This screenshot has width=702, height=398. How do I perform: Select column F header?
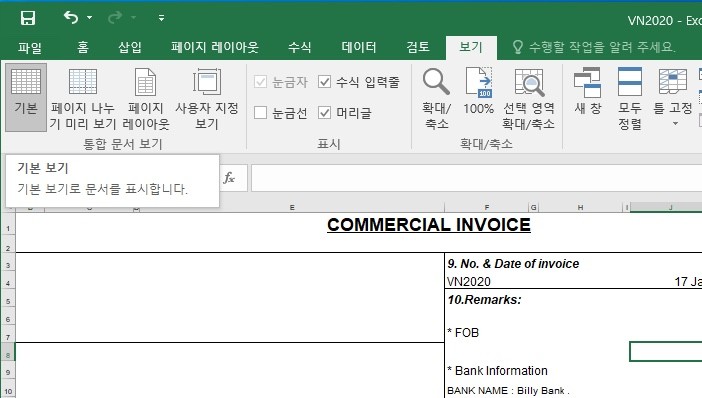tap(487, 207)
